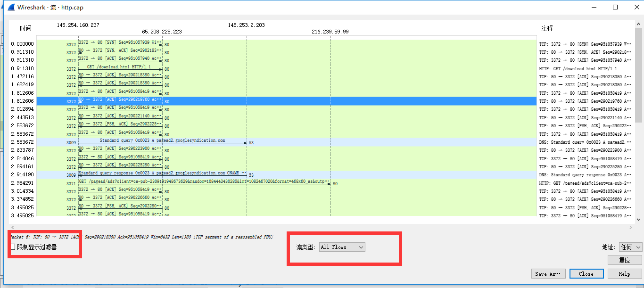Enable the 限制显示过滤器 checkbox

click(x=12, y=246)
